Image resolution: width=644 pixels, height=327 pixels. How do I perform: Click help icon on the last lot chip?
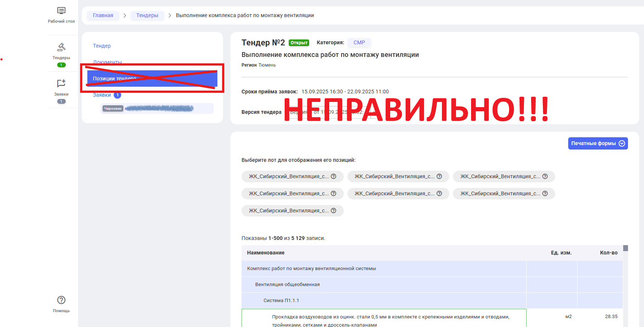pos(333,211)
